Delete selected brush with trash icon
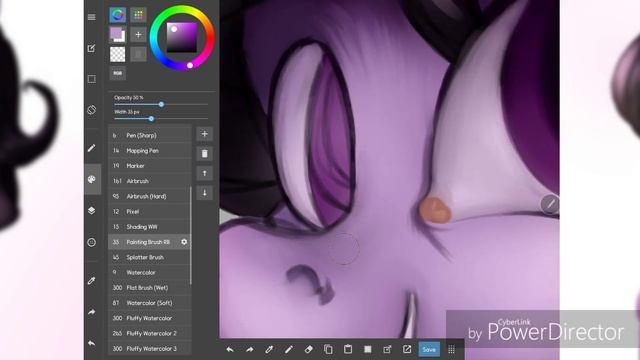 204,153
